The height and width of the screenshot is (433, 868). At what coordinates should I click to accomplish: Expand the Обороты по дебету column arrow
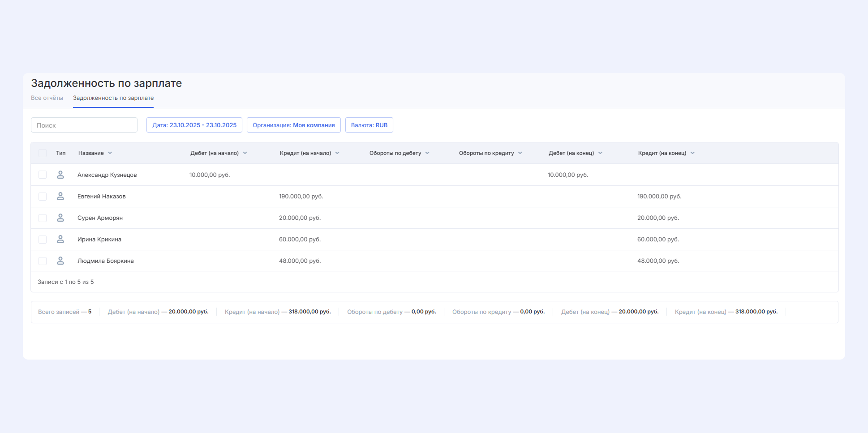(x=427, y=153)
